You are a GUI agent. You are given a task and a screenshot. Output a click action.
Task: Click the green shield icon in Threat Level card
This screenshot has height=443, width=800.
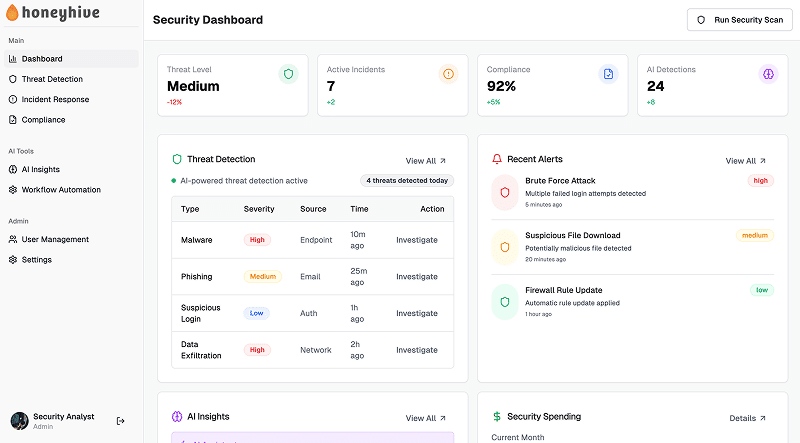288,74
